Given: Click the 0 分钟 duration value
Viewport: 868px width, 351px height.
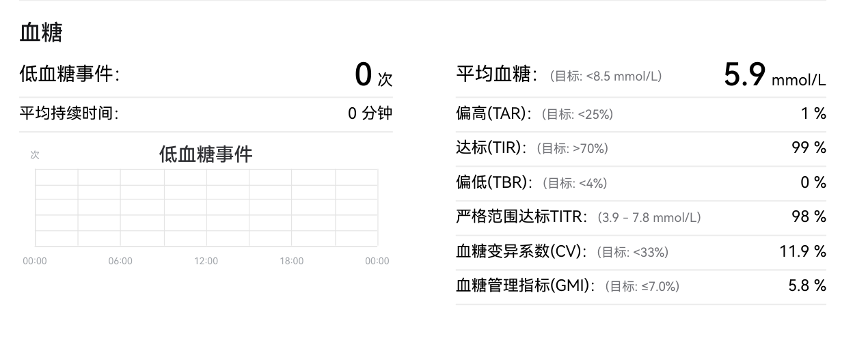Looking at the screenshot, I should pos(370,113).
